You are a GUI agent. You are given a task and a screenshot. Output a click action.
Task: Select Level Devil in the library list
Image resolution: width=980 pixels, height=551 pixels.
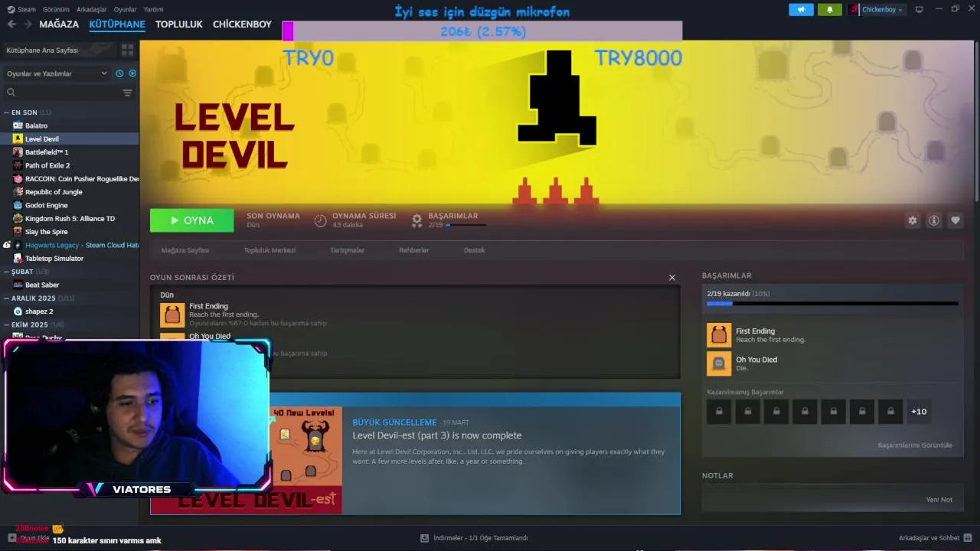[x=70, y=139]
